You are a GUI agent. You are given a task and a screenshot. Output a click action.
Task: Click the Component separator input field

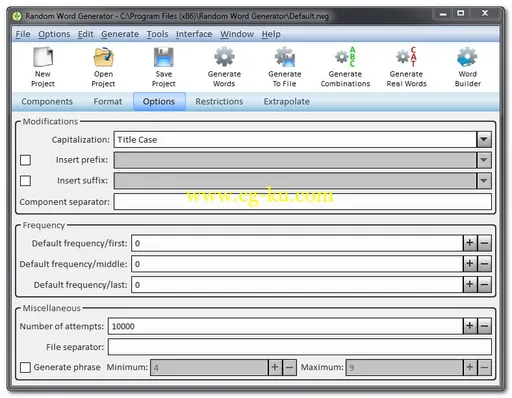(x=303, y=202)
